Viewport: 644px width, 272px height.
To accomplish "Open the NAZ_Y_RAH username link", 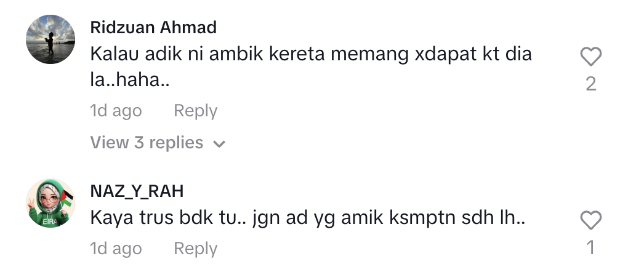I will pyautogui.click(x=137, y=191).
